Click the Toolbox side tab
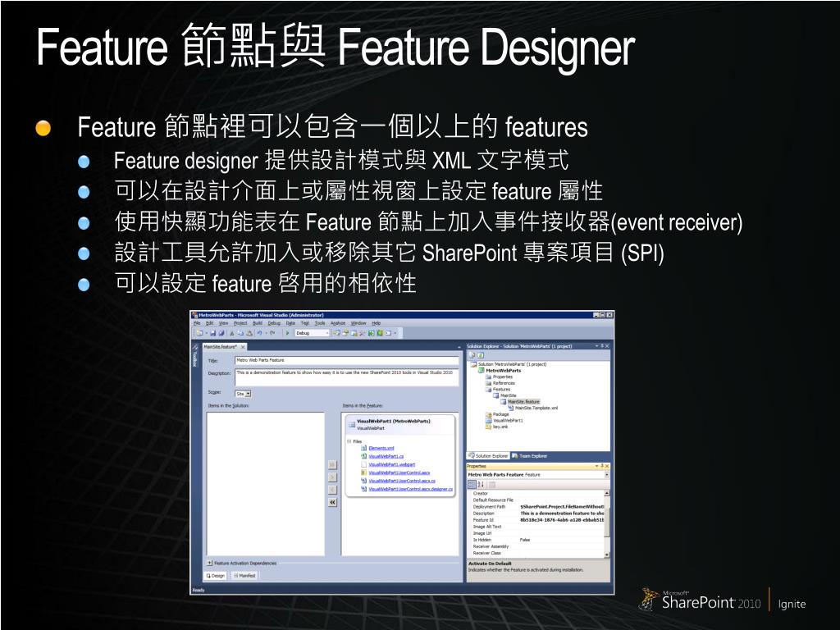This screenshot has width=840, height=630. (x=195, y=356)
